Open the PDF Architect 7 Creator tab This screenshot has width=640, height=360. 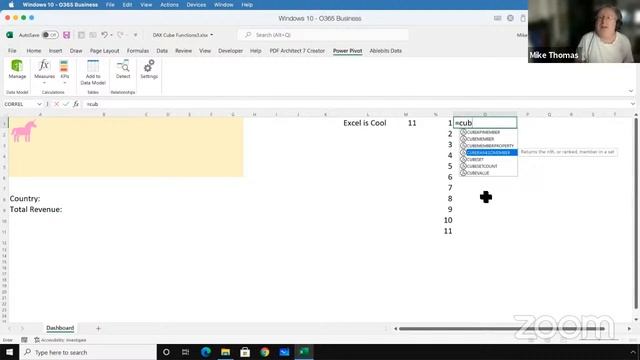point(297,51)
